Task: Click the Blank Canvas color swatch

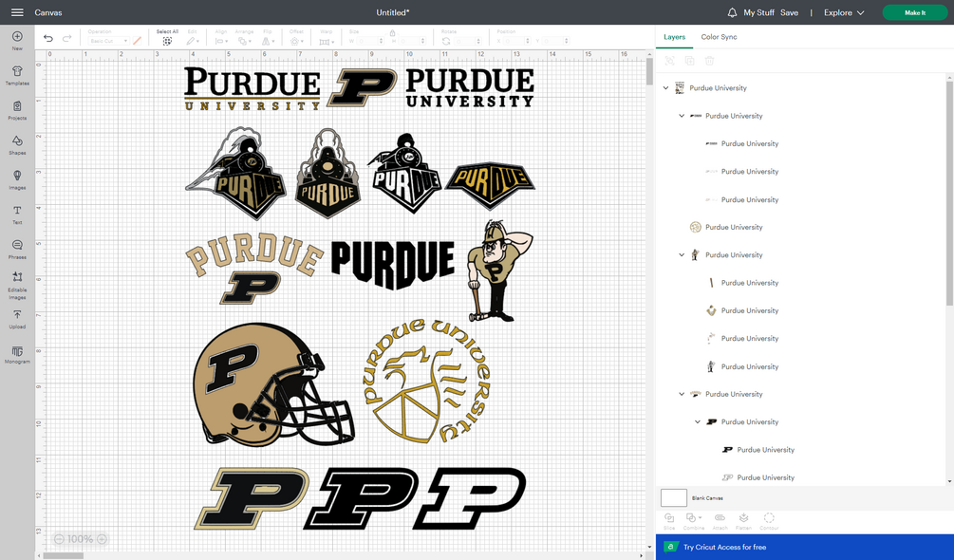Action: [x=674, y=498]
